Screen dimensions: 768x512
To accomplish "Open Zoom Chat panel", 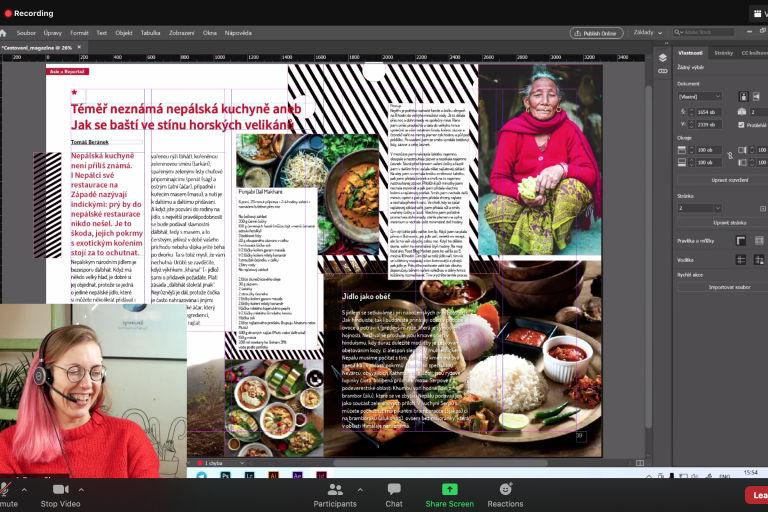I will coord(394,494).
